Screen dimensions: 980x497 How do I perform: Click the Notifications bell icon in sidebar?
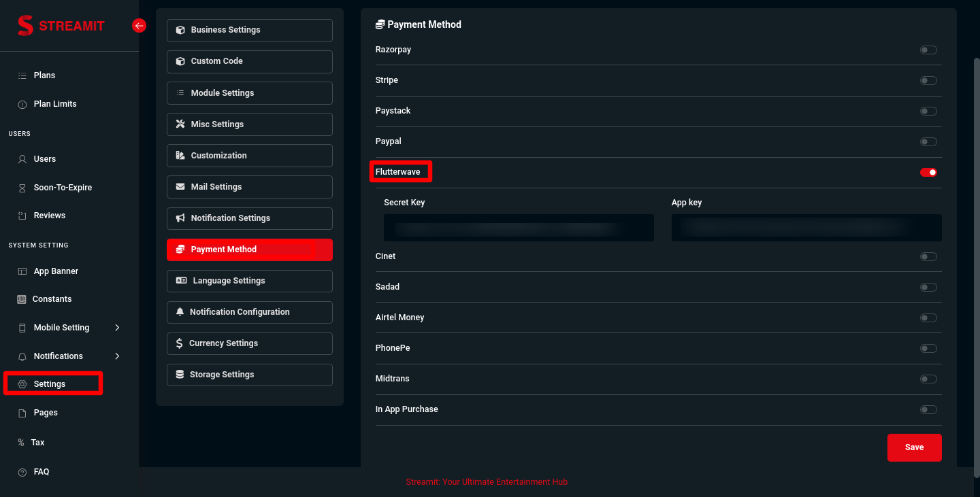point(22,356)
